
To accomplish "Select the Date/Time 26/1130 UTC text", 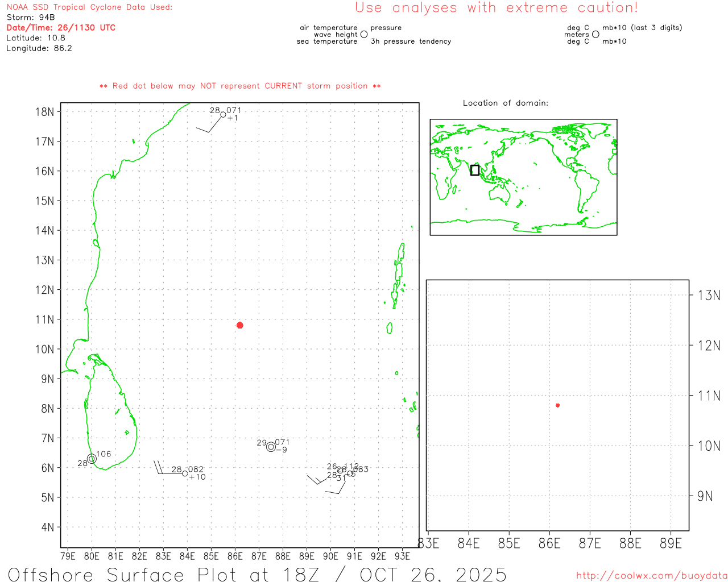I will tap(61, 28).
